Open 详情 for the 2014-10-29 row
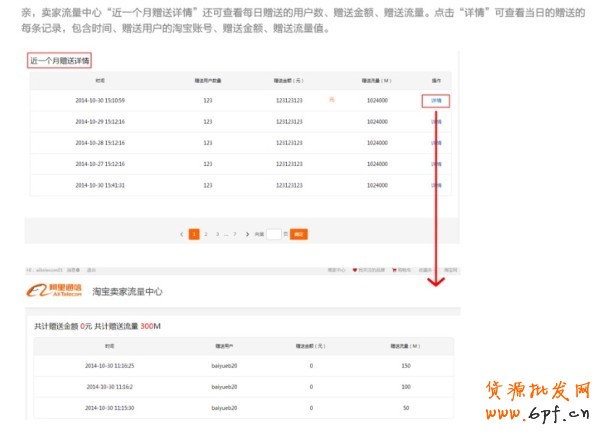This screenshot has height=435, width=600. pyautogui.click(x=436, y=122)
